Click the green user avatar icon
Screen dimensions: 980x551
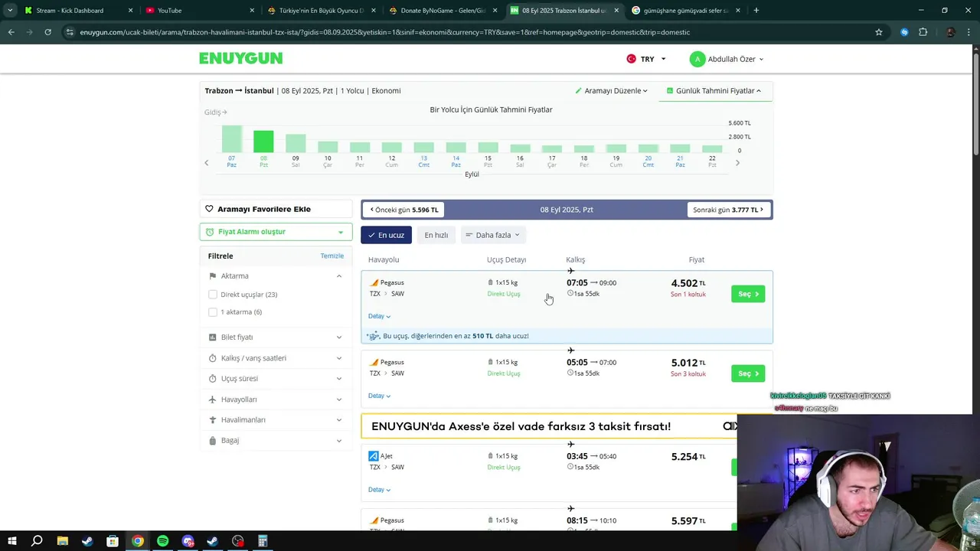(x=697, y=59)
